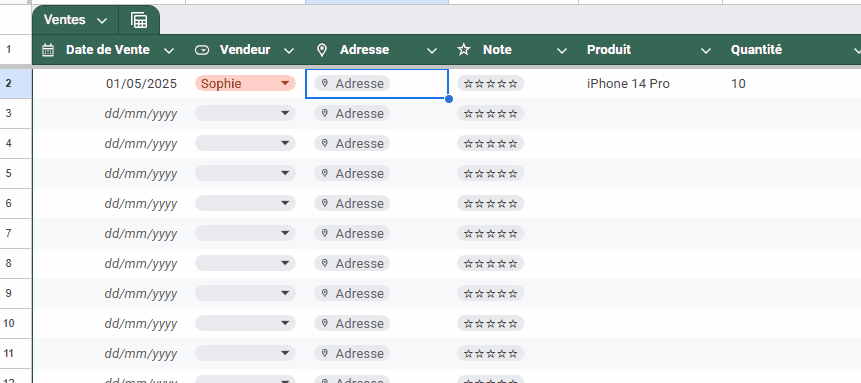Click the dropdown chip icon in Vendeur header
861x383 pixels.
pos(202,50)
